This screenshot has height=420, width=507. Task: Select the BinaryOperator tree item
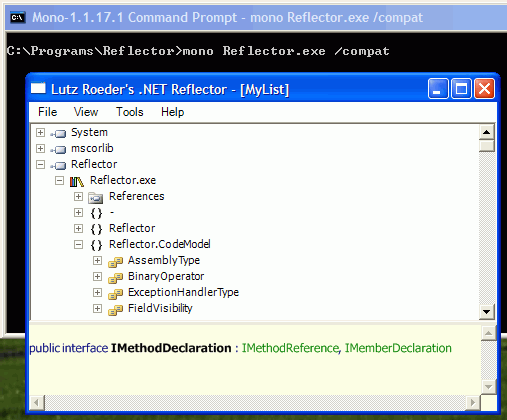point(166,276)
